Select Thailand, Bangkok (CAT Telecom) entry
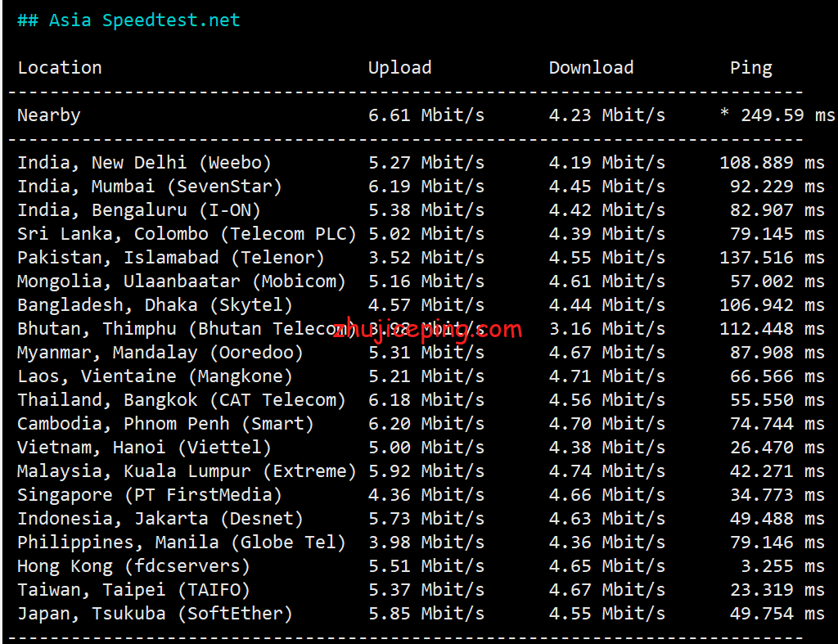This screenshot has height=644, width=838. coord(182,400)
